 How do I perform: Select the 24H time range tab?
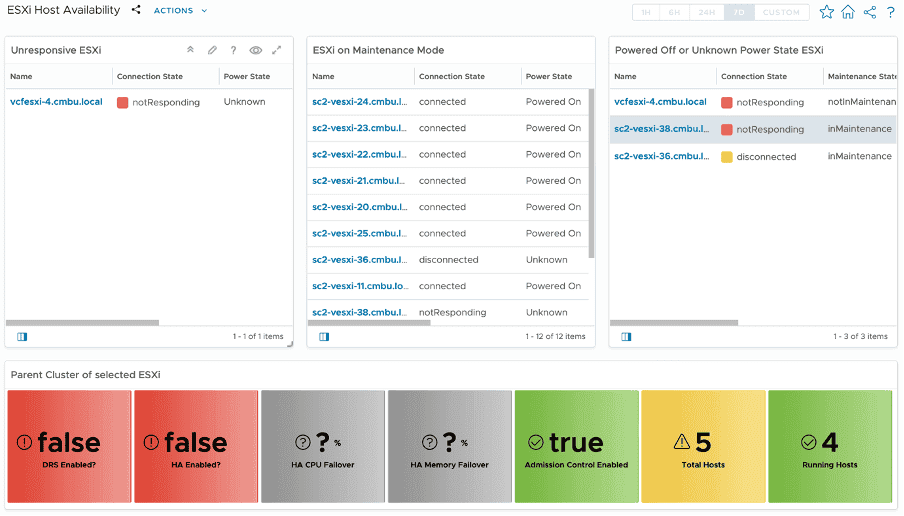click(706, 12)
